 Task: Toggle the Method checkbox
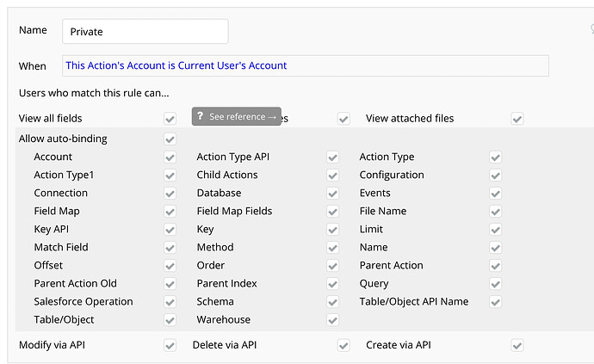click(x=332, y=248)
